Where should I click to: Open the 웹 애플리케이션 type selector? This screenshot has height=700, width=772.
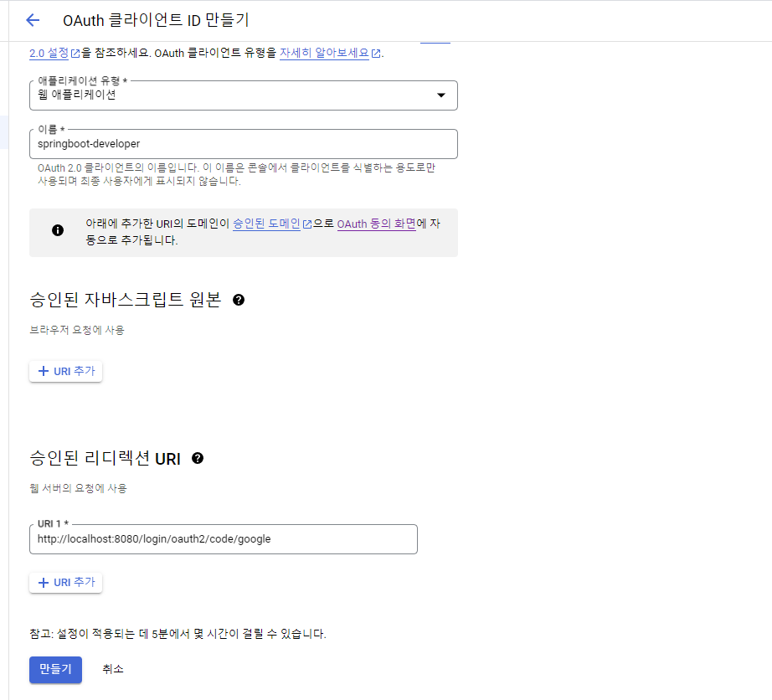[243, 95]
